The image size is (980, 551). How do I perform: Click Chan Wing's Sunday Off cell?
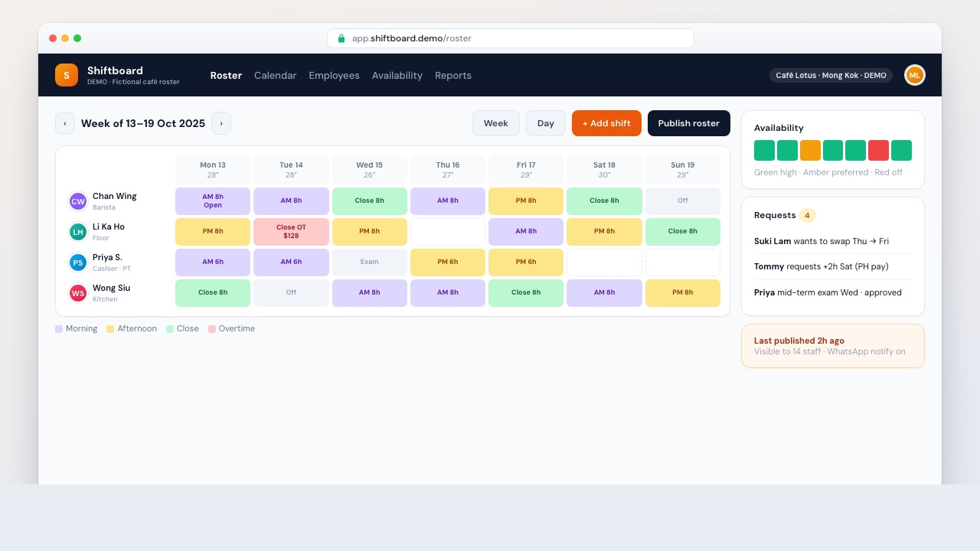[x=683, y=201]
